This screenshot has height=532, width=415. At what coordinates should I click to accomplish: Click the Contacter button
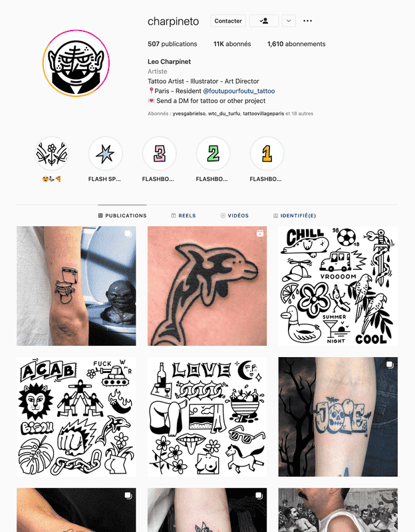pyautogui.click(x=228, y=21)
